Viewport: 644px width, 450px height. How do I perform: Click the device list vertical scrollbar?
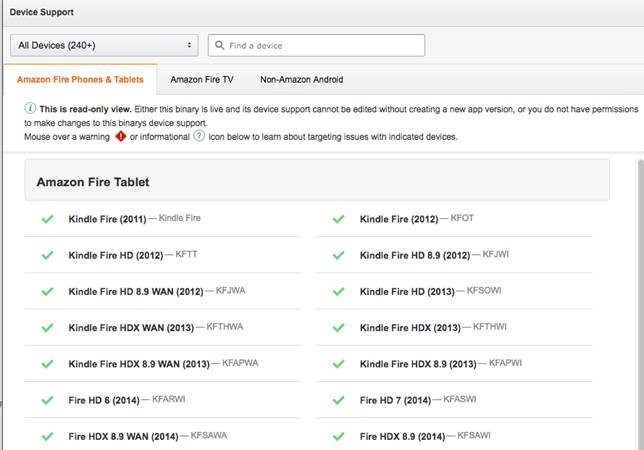click(641, 305)
